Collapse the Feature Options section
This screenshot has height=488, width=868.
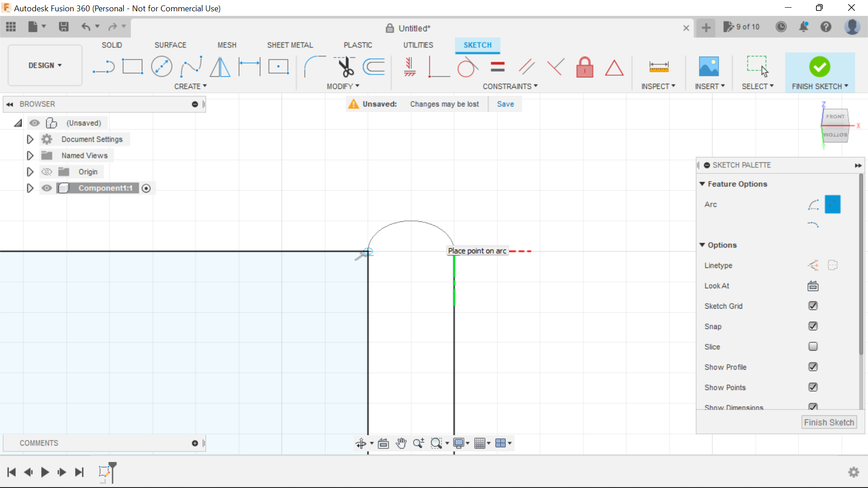tap(702, 184)
